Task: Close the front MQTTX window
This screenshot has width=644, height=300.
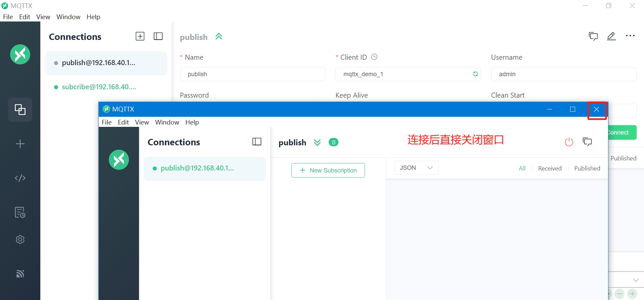Action: click(x=597, y=109)
